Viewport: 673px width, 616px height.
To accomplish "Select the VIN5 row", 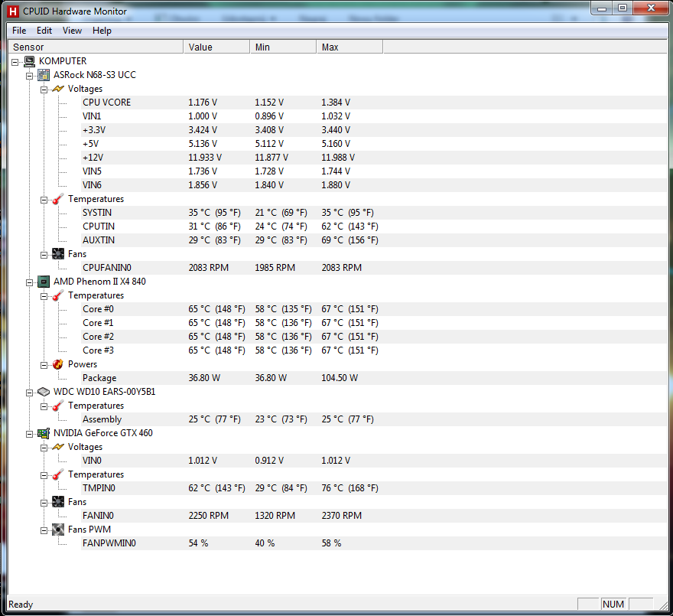I will [374, 171].
